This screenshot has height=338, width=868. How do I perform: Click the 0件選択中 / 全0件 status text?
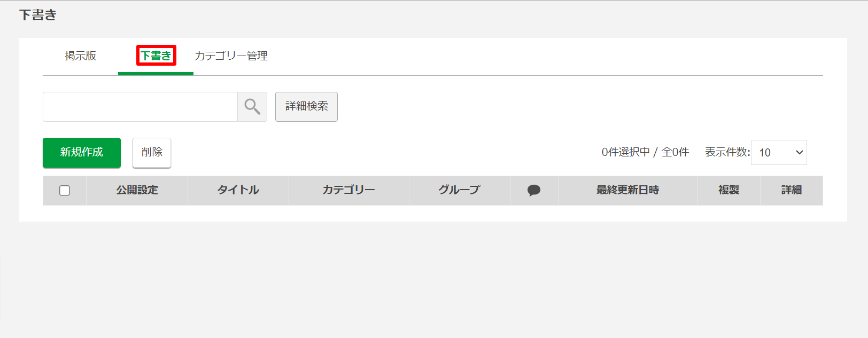pyautogui.click(x=645, y=152)
